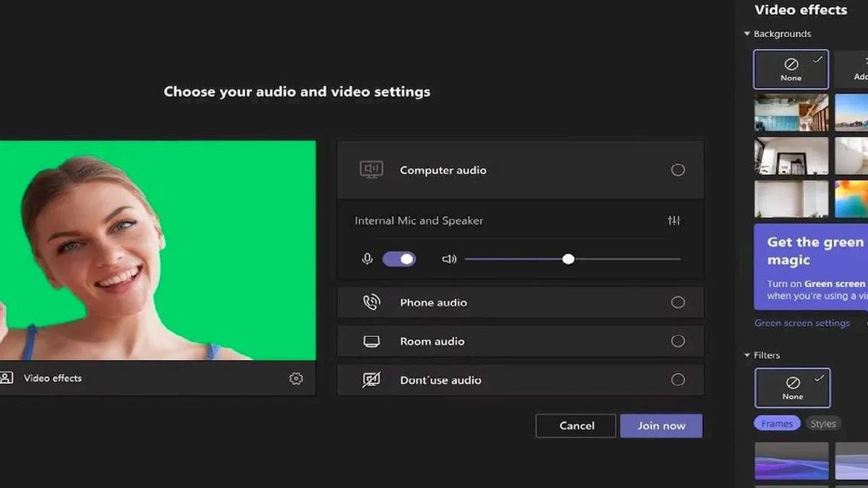Screen dimensions: 868x488
Task: Choose the colorful gradient background thumbnail
Action: [851, 199]
